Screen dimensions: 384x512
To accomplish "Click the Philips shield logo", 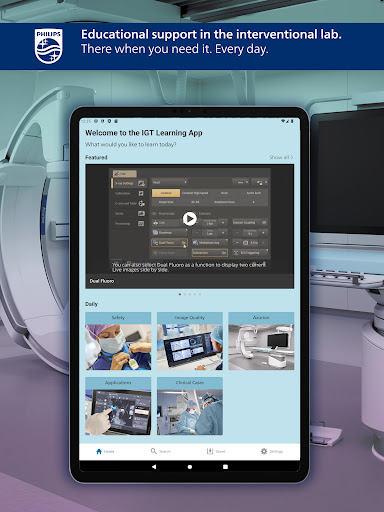I will pyautogui.click(x=49, y=46).
